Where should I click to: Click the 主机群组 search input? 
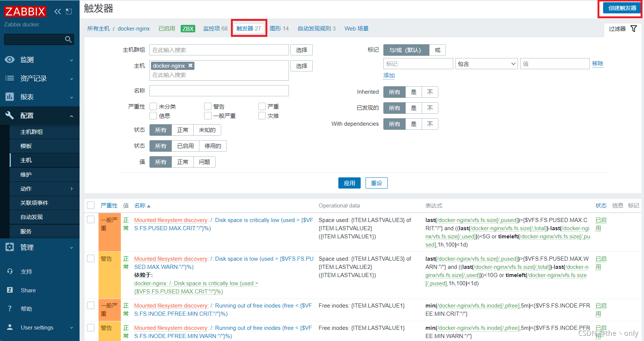coord(219,50)
